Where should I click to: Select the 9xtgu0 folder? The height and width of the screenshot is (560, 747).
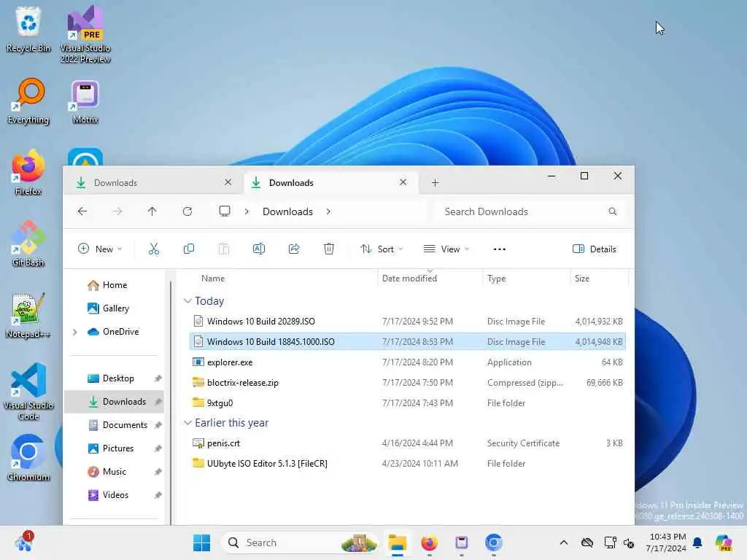click(407, 403)
